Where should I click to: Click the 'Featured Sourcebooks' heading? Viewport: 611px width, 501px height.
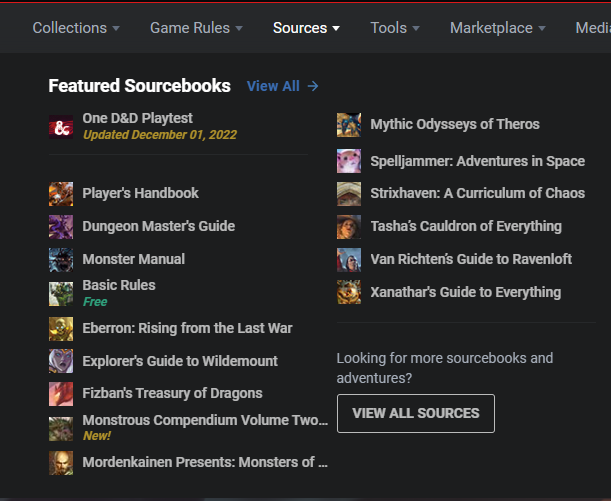click(140, 86)
